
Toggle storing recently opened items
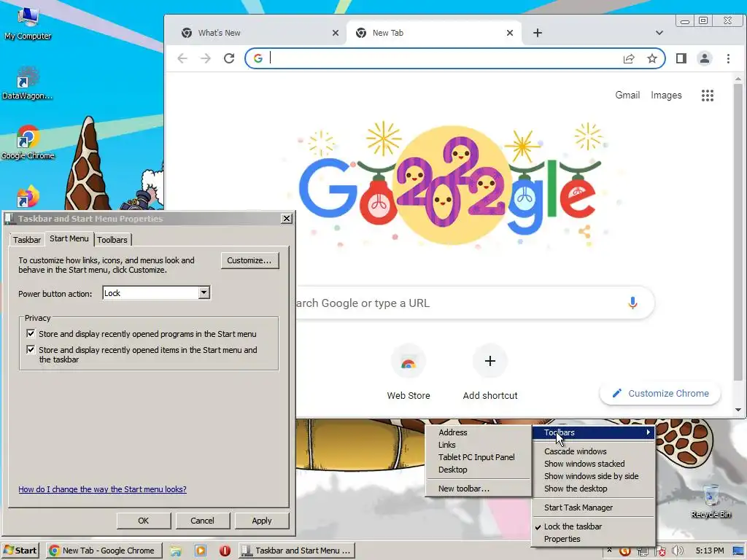point(31,350)
